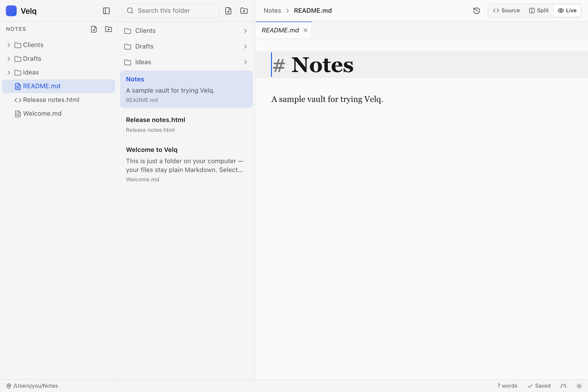
Task: Click the 7 words counter
Action: [x=507, y=386]
